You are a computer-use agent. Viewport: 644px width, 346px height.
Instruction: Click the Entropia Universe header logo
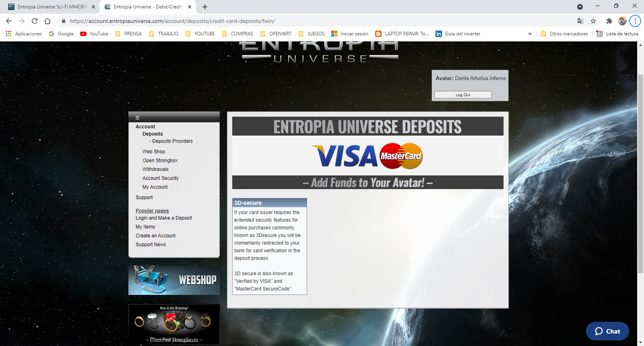320,52
